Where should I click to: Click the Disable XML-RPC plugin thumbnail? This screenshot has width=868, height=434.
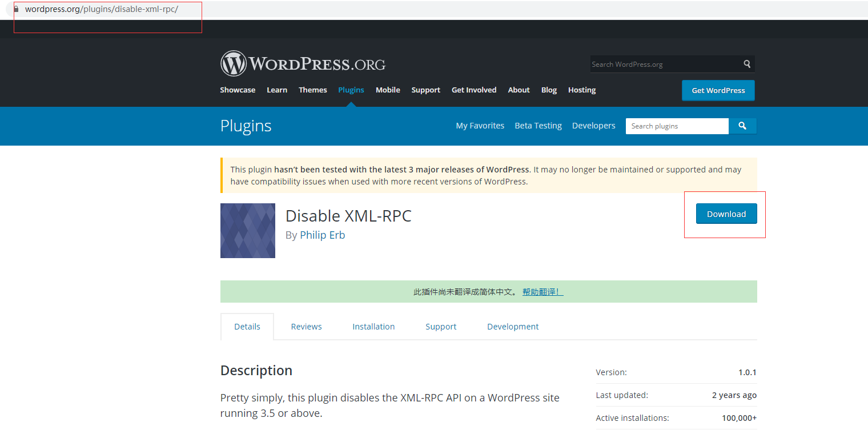pos(248,231)
